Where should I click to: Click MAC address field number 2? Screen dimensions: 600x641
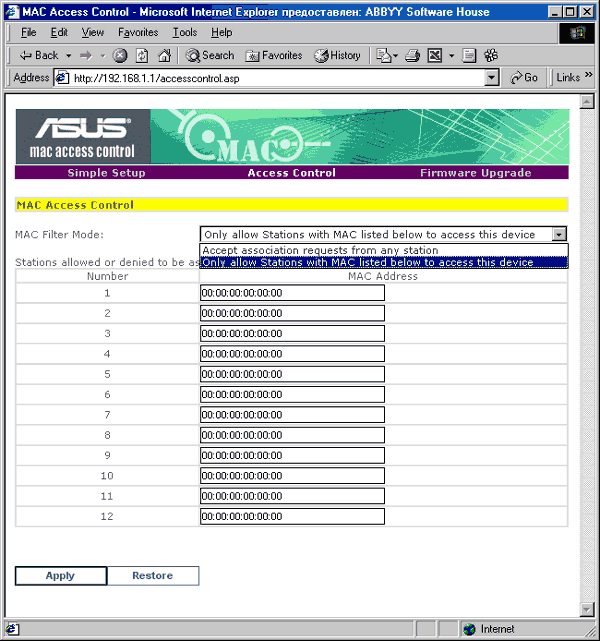point(292,313)
